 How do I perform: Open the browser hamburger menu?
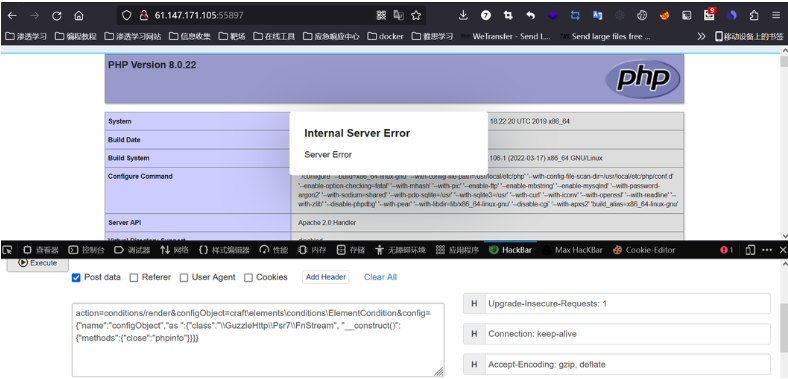[776, 16]
